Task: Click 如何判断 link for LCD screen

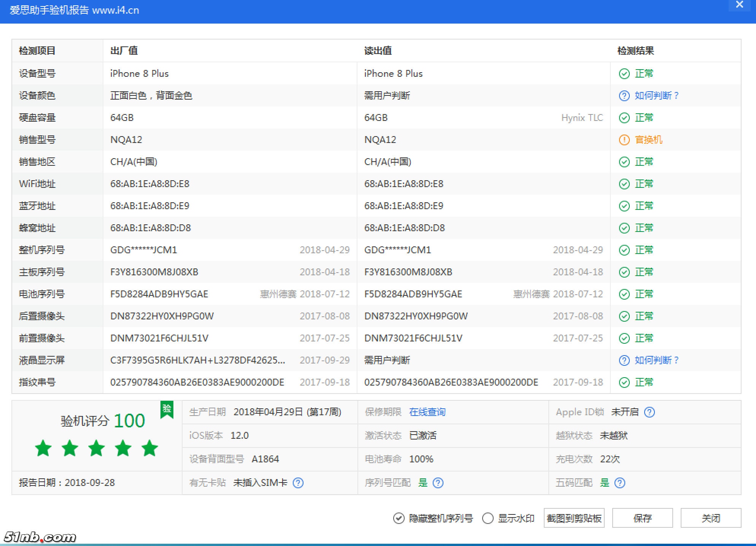Action: (x=656, y=360)
